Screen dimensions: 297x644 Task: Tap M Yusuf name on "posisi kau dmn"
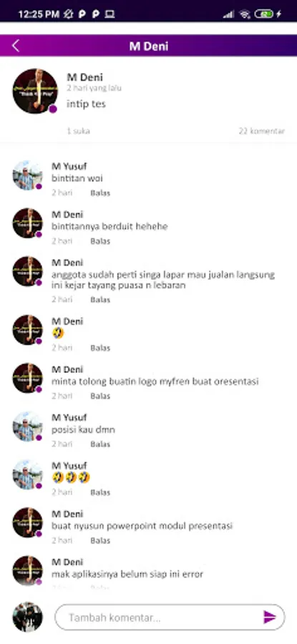(69, 418)
